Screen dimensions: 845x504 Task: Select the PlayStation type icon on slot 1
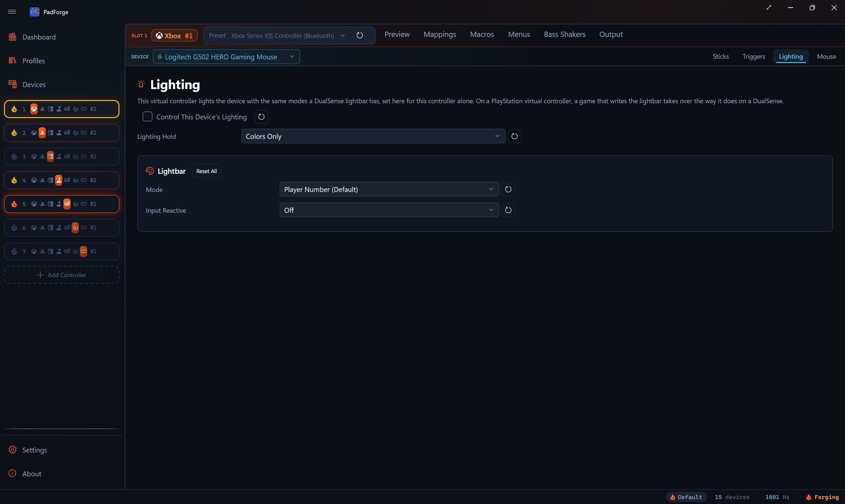click(x=42, y=109)
